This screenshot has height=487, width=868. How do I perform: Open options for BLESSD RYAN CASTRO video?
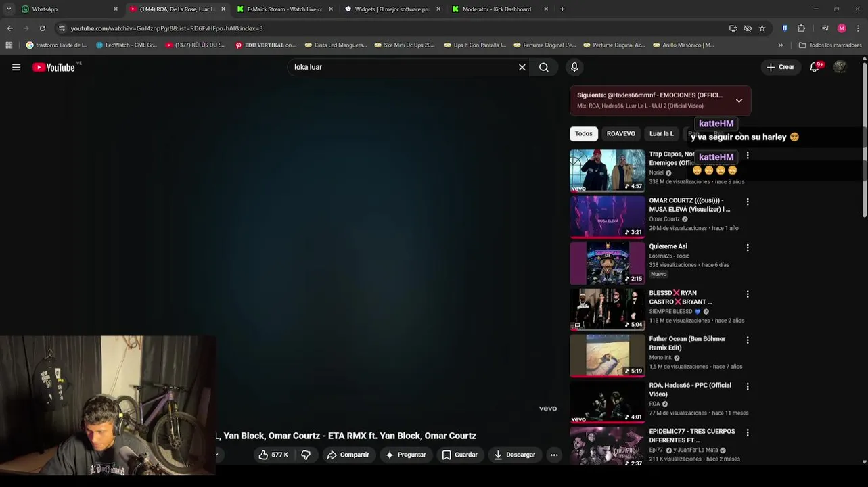(748, 294)
